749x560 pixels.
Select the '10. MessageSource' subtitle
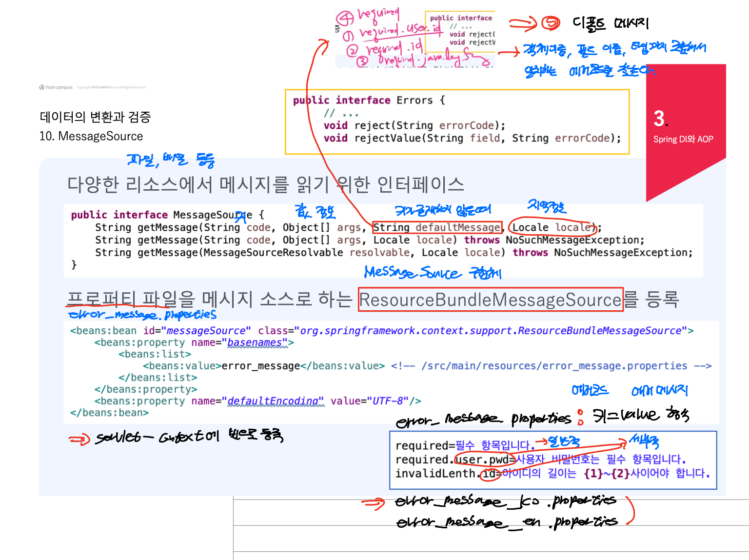[91, 136]
